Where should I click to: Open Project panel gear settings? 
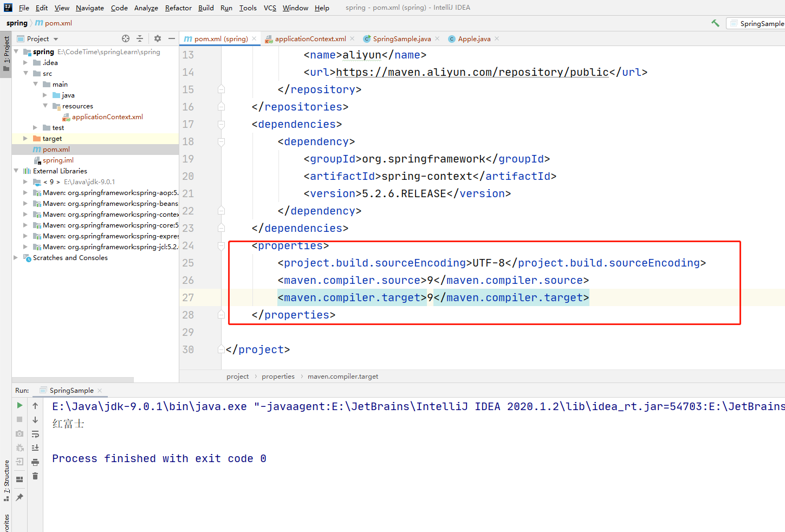158,38
